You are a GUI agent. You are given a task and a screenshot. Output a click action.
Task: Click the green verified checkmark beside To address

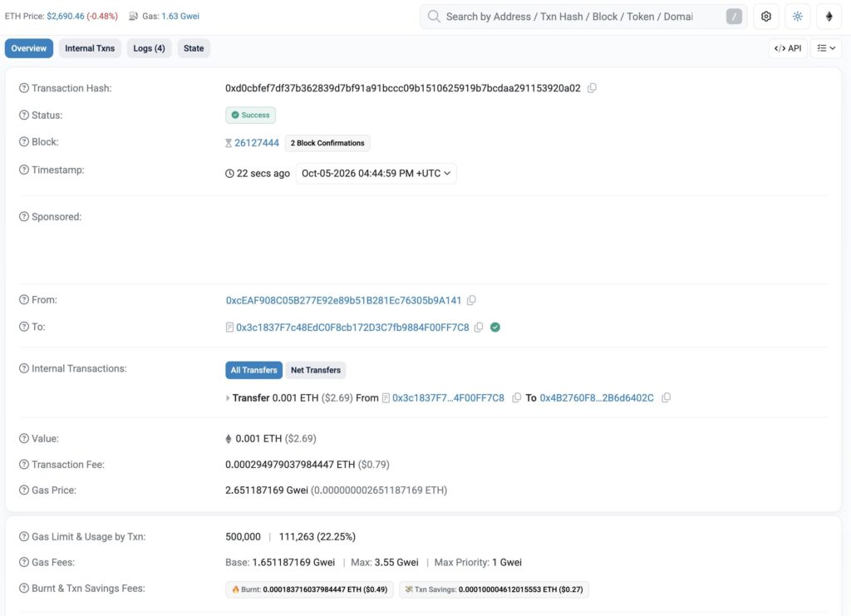point(495,328)
